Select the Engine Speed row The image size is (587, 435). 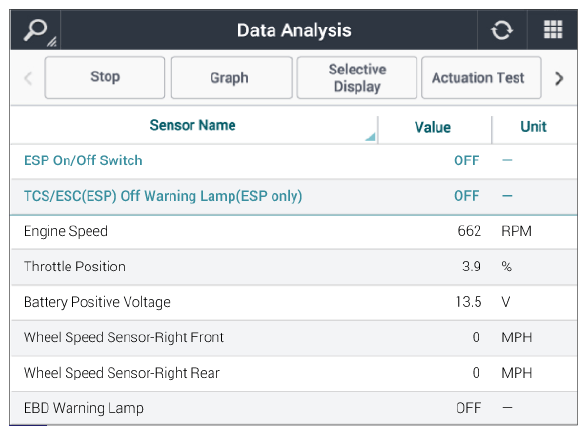click(x=294, y=232)
